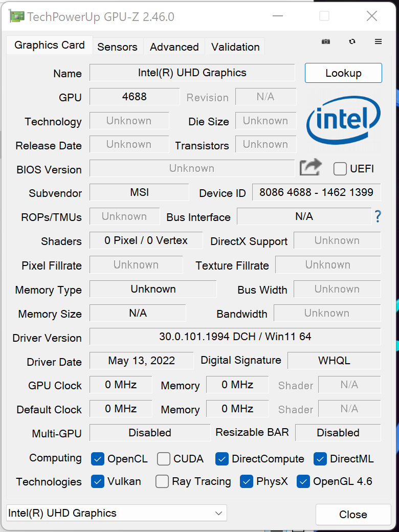This screenshot has height=532, width=399.
Task: Click the Bandwidth Unknown field
Action: (327, 313)
